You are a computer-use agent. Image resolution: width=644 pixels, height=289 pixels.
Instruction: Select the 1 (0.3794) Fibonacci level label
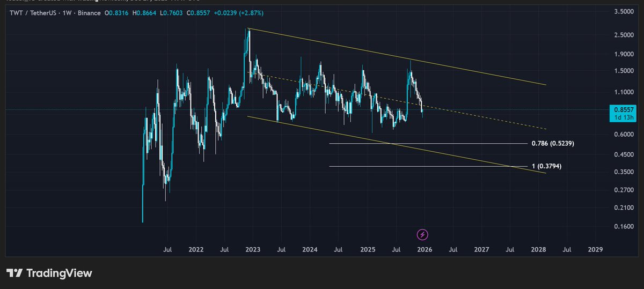pos(547,166)
